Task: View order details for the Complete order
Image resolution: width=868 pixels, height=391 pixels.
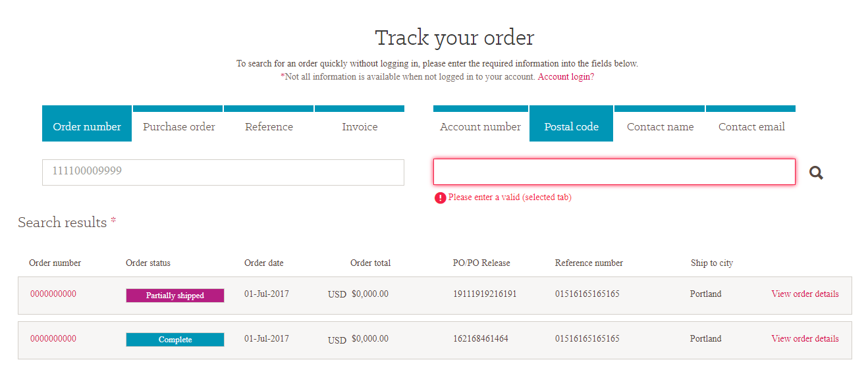Action: click(805, 338)
